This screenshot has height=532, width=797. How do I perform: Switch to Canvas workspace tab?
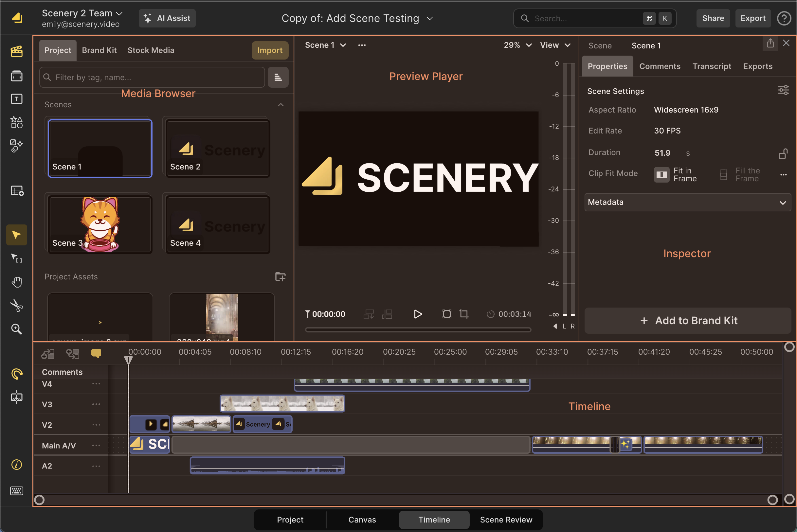point(362,520)
